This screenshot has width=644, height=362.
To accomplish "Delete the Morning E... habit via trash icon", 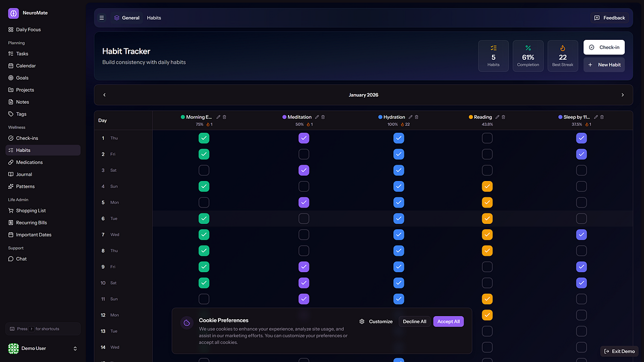I will [x=225, y=117].
